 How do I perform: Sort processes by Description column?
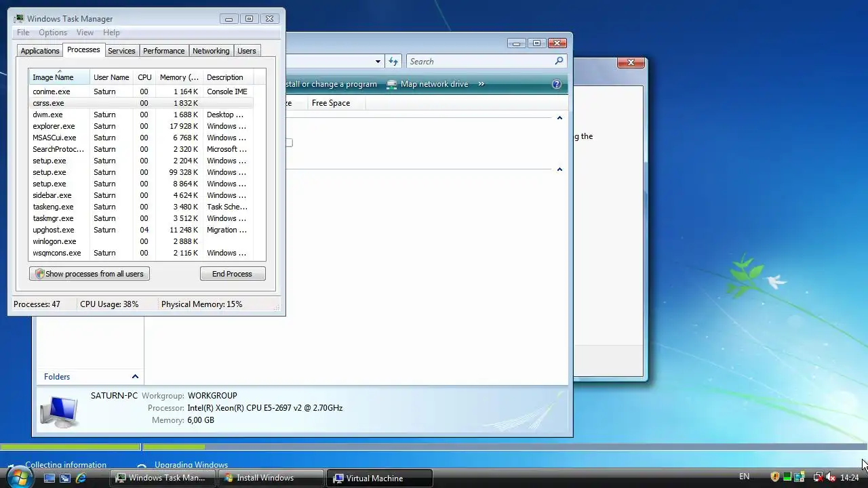(x=228, y=77)
